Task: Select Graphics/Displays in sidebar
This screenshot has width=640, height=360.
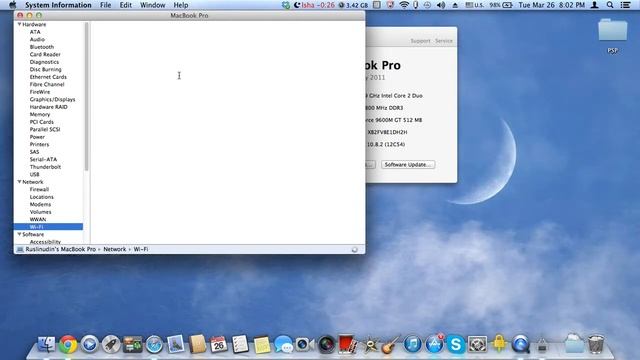Action: [x=52, y=99]
